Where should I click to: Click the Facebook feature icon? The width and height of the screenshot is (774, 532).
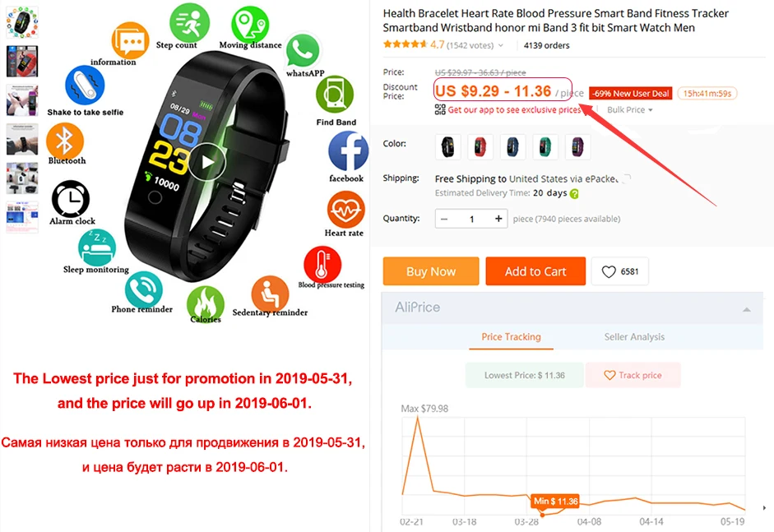pyautogui.click(x=348, y=151)
